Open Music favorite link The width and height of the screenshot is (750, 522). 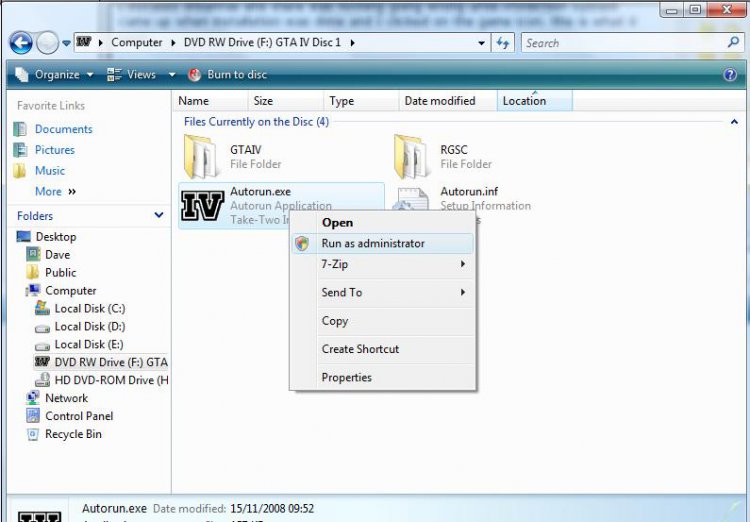coord(50,171)
